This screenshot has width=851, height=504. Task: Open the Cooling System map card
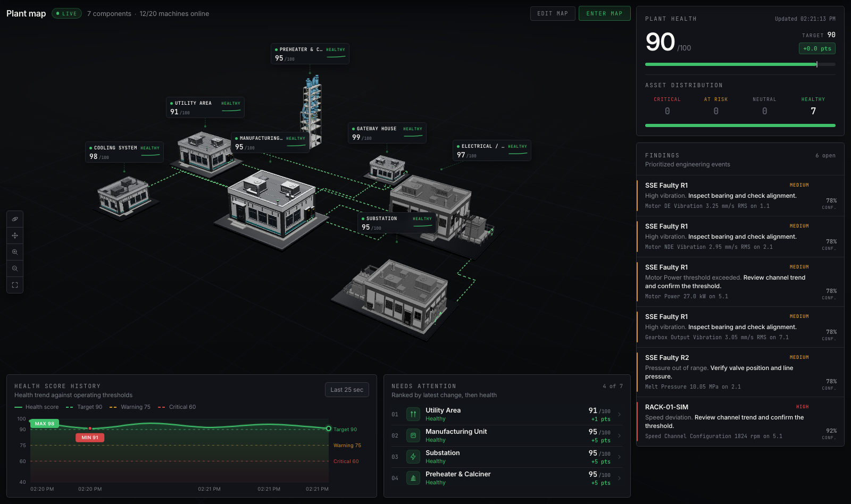point(124,152)
